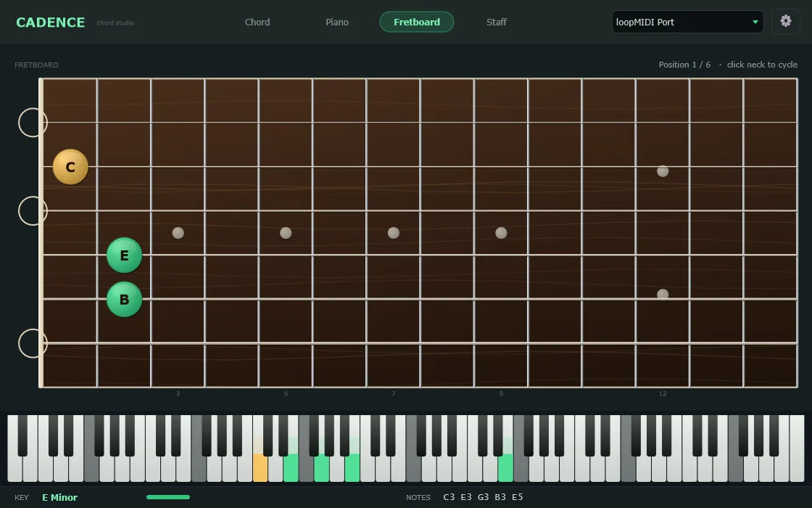812x508 pixels.
Task: Click the fret 5 inlay dot
Action: (x=286, y=233)
